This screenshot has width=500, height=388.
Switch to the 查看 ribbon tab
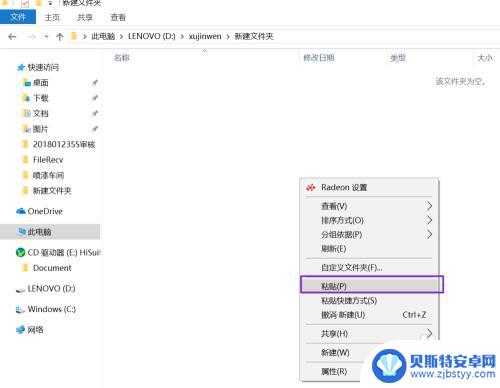[118, 17]
